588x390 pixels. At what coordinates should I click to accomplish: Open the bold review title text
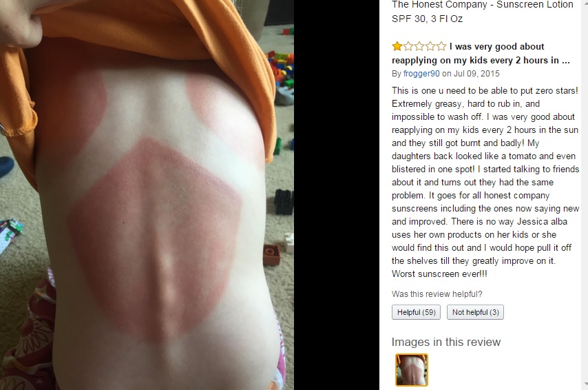[481, 53]
